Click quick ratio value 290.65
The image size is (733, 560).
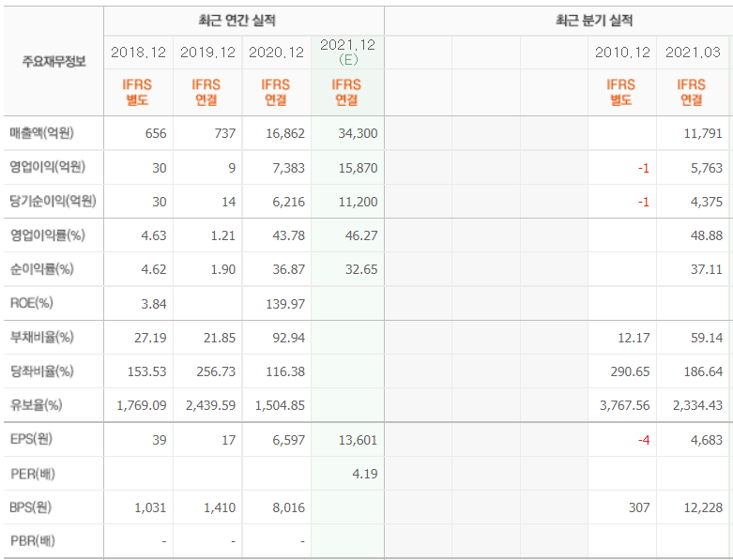pos(630,371)
